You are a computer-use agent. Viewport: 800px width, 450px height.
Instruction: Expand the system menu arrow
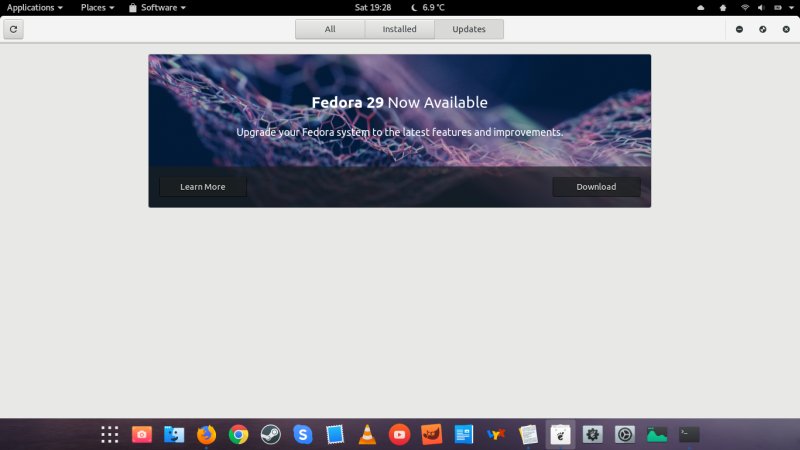coord(791,8)
